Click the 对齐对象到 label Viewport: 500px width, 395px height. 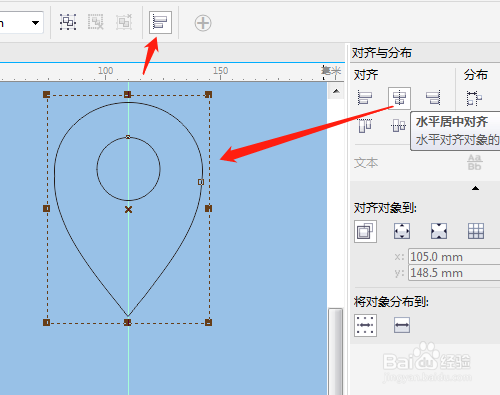(x=385, y=208)
